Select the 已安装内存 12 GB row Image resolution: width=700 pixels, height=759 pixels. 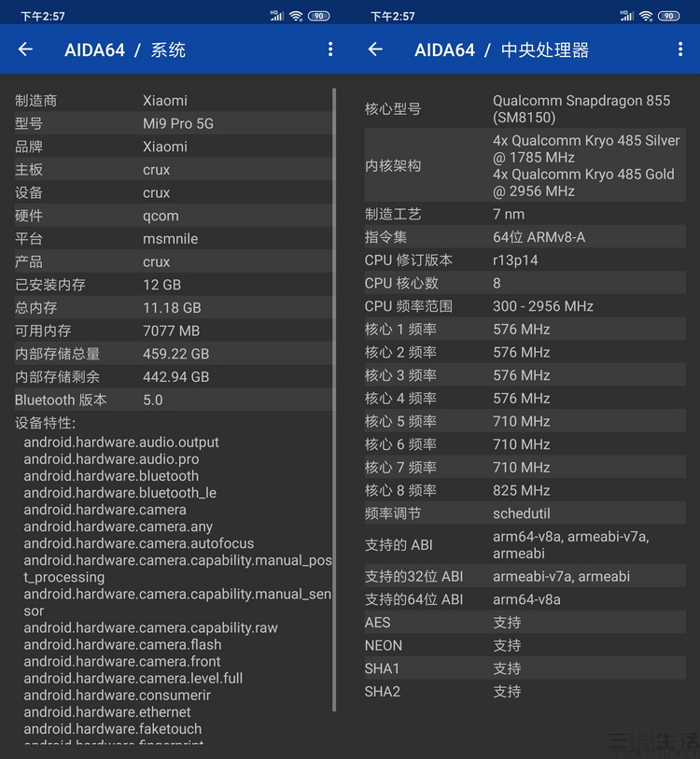click(x=174, y=285)
